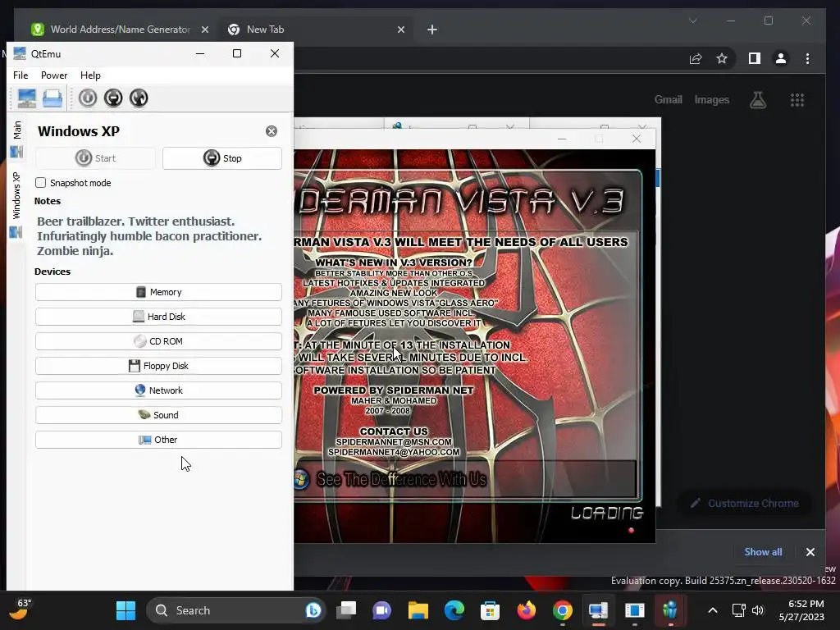Click Show all downloads link

point(763,552)
